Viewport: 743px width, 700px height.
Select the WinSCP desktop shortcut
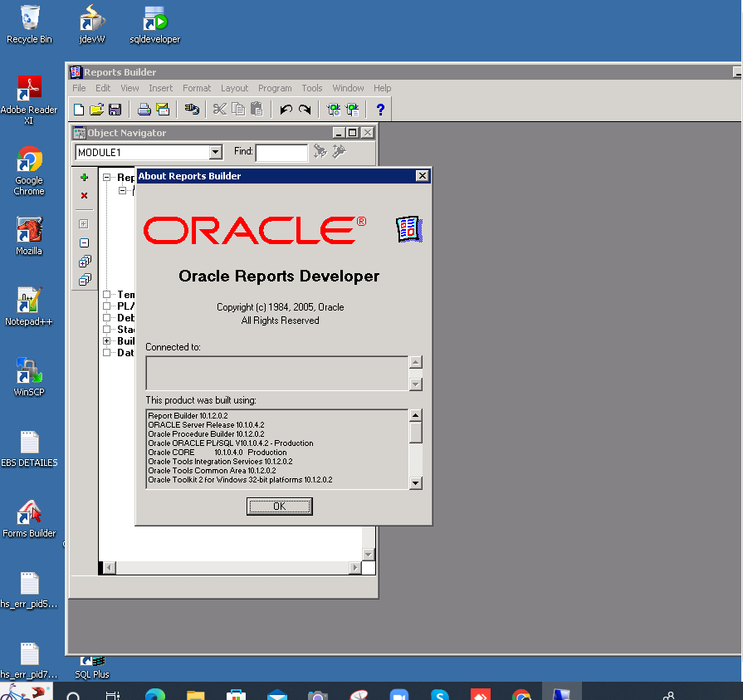click(x=29, y=377)
